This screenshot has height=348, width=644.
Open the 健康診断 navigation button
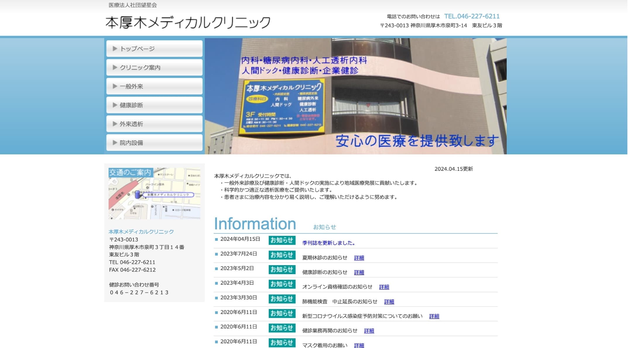pos(154,105)
